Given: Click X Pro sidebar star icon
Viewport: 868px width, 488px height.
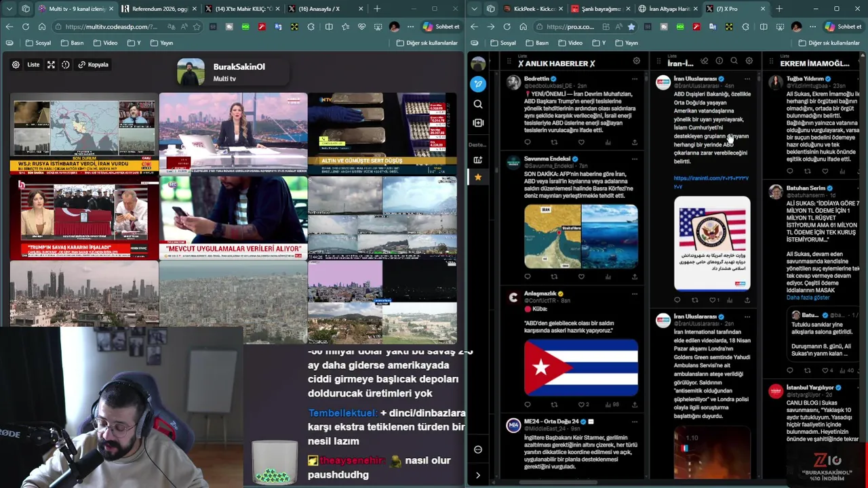Looking at the screenshot, I should pyautogui.click(x=478, y=177).
